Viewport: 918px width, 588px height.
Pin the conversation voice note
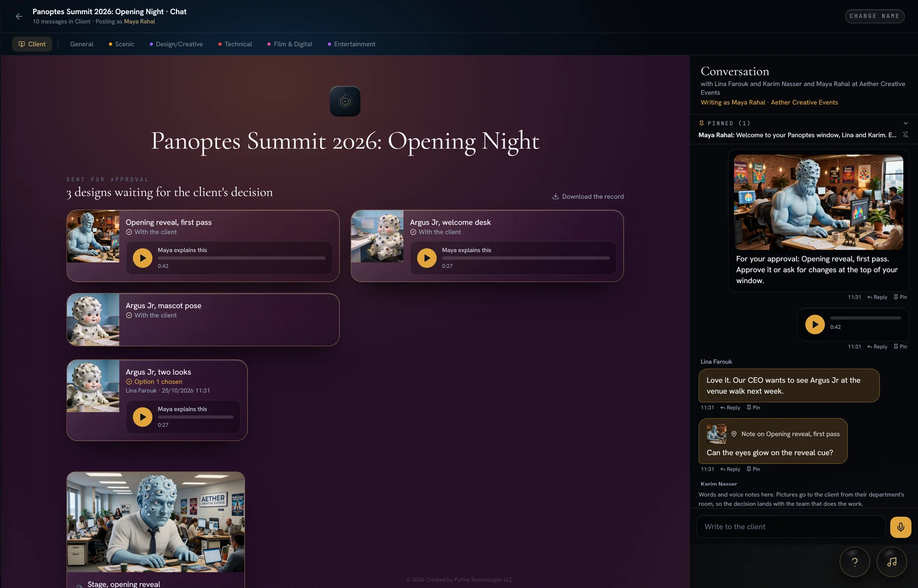900,347
